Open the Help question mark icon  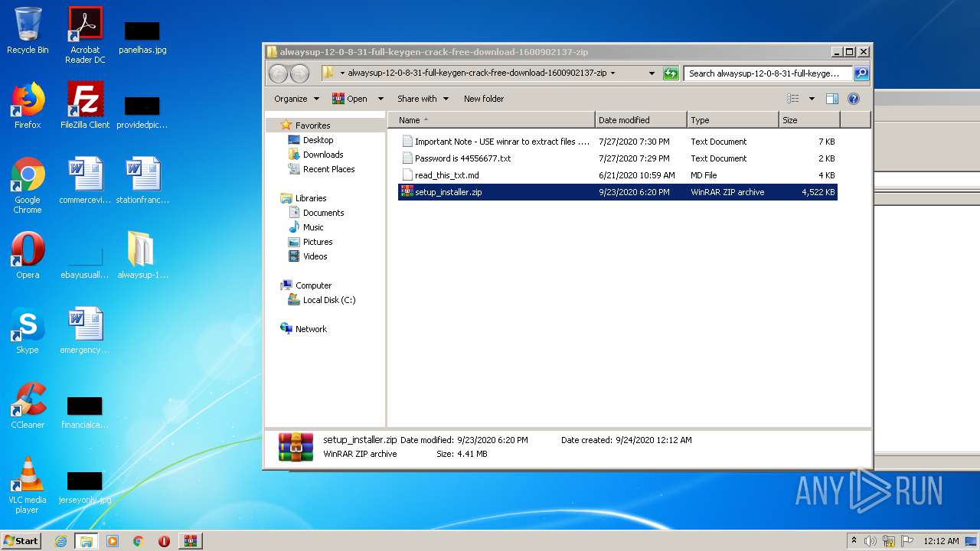pos(854,99)
